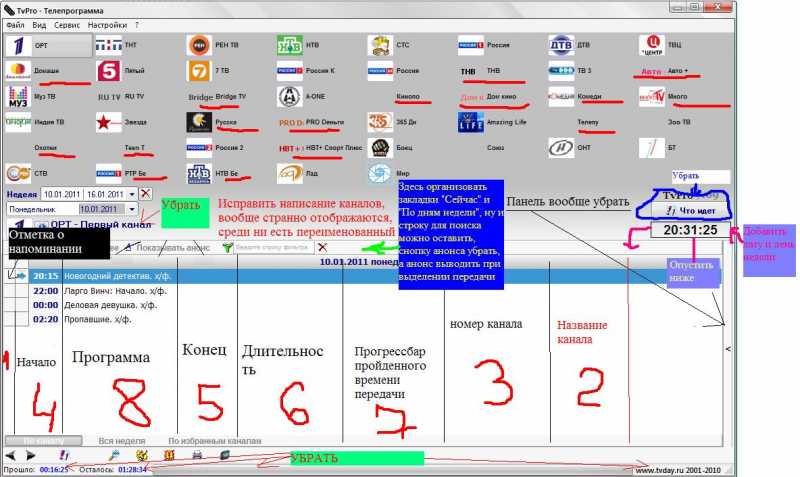Pick the Муз ТВ channel

pyautogui.click(x=31, y=96)
